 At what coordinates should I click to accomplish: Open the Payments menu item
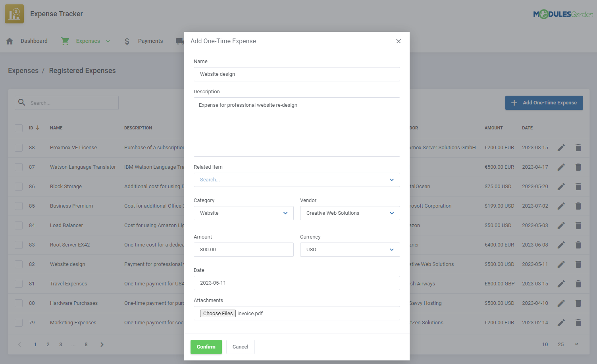[x=150, y=41]
